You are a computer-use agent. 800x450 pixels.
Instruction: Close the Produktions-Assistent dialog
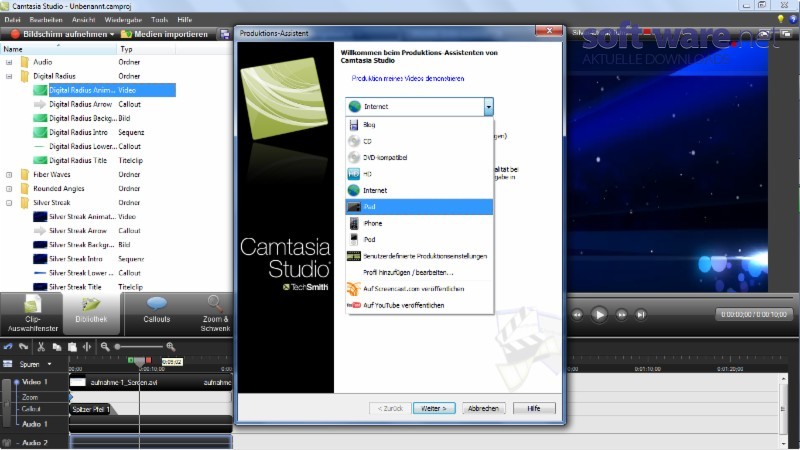(x=549, y=31)
